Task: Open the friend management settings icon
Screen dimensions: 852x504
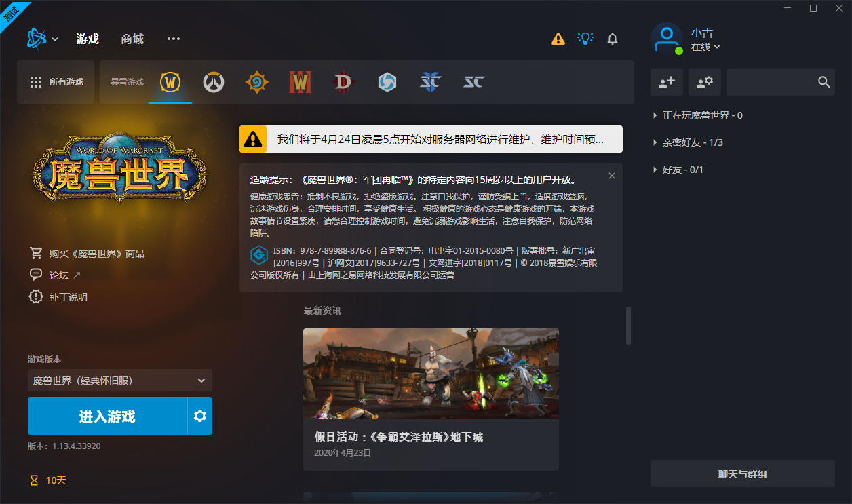Action: (705, 82)
